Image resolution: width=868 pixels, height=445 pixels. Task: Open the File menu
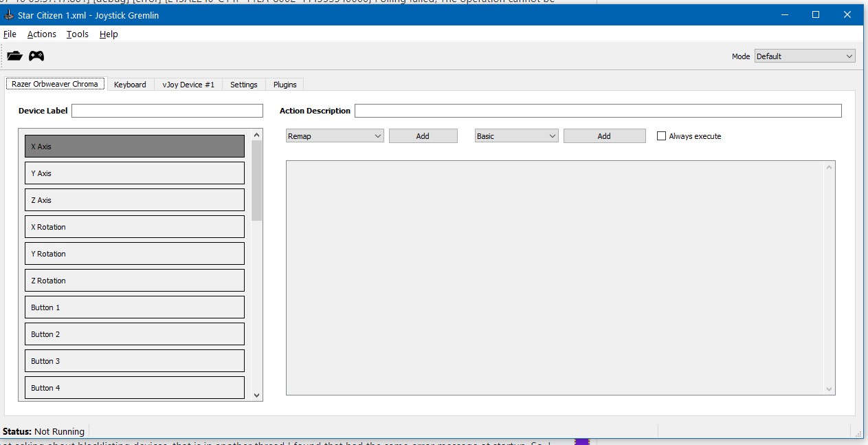10,34
